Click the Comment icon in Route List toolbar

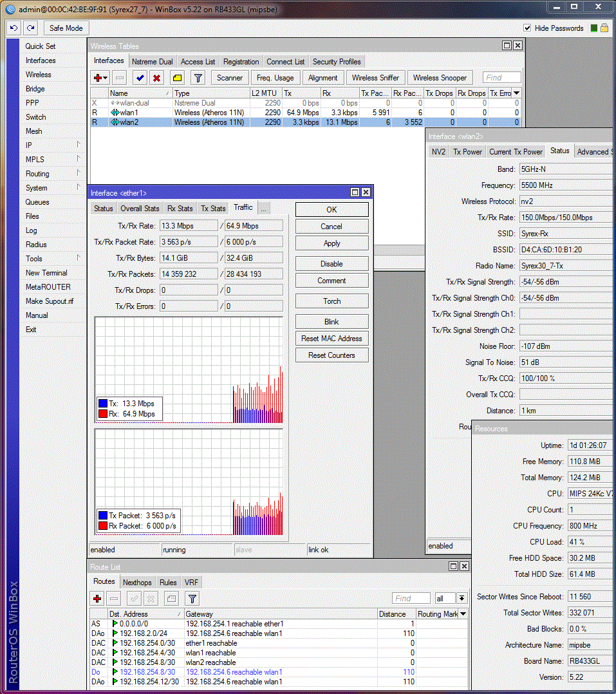pyautogui.click(x=171, y=599)
